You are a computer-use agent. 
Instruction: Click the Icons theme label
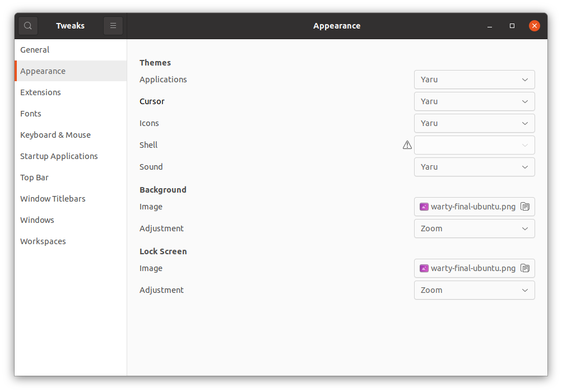149,123
